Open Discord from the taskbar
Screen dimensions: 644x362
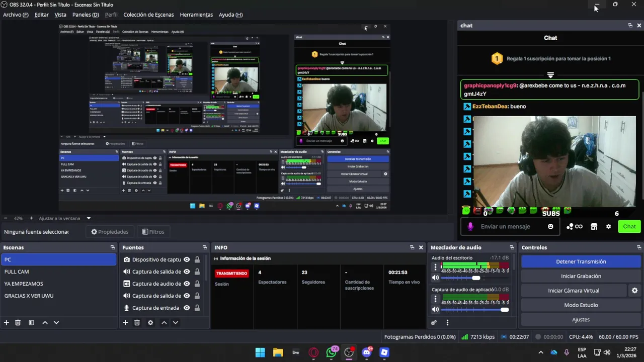click(x=367, y=352)
